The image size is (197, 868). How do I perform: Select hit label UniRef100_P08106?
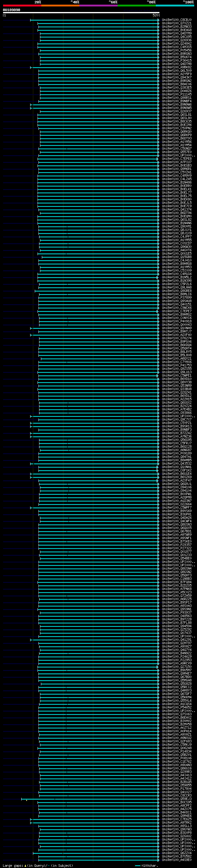pyautogui.click(x=177, y=758)
